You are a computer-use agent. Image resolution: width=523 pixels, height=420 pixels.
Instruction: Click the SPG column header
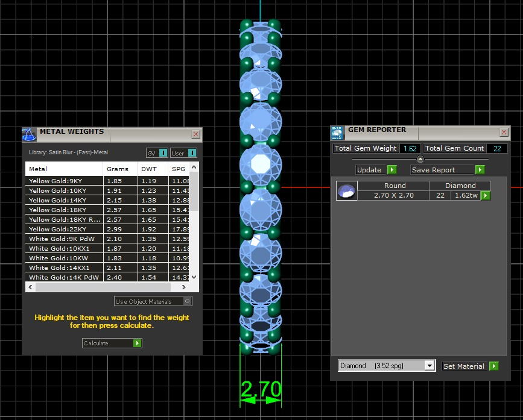179,169
